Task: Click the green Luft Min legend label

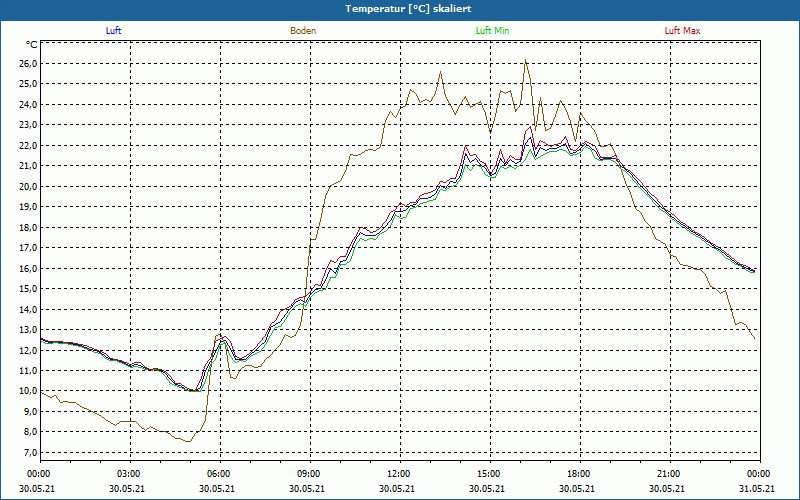Action: pos(492,31)
